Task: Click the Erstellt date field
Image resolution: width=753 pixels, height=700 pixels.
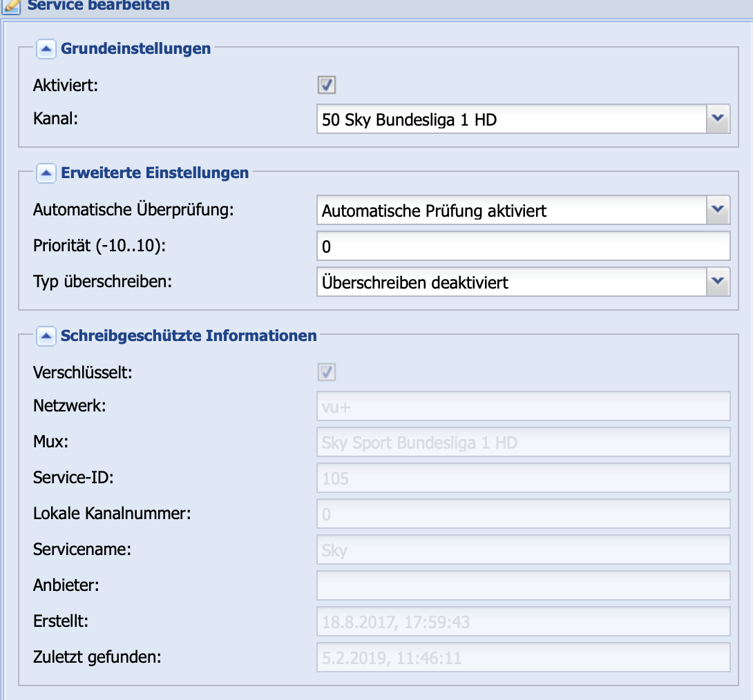Action: (524, 621)
